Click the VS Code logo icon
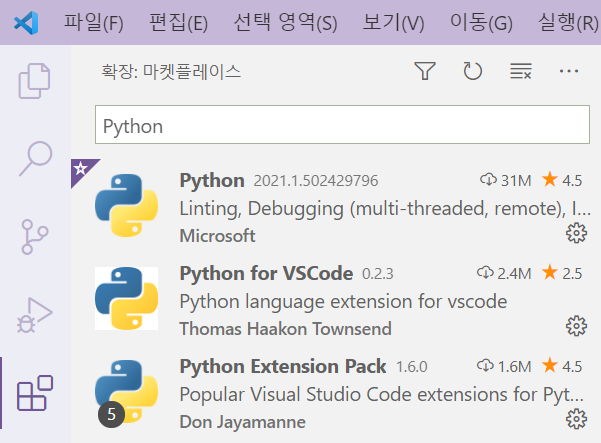 click(x=26, y=23)
